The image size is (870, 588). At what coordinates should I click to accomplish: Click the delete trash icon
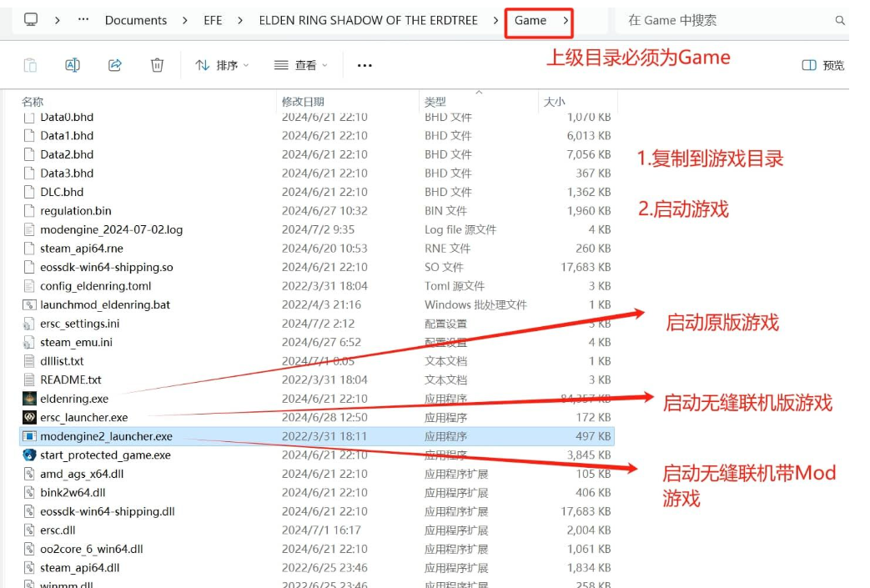coord(157,65)
